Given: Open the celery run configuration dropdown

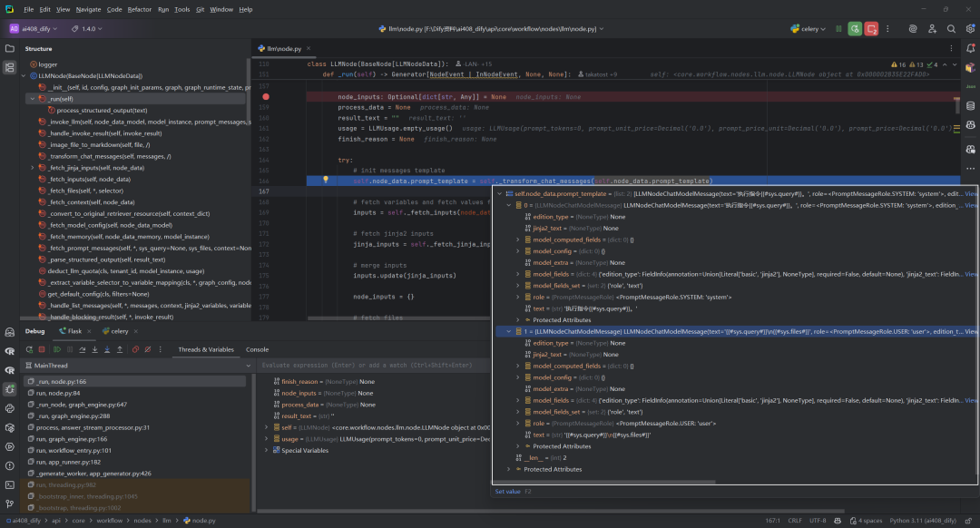Looking at the screenshot, I should [x=808, y=29].
